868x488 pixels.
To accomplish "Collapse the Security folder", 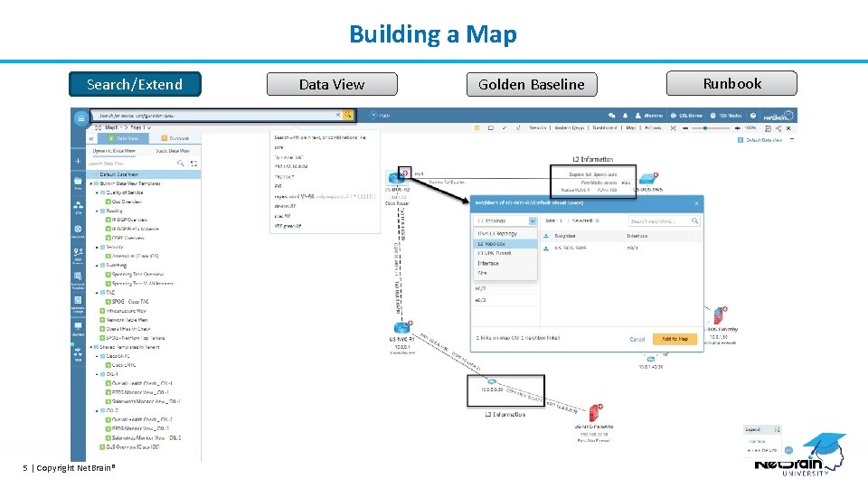I will coord(97,248).
